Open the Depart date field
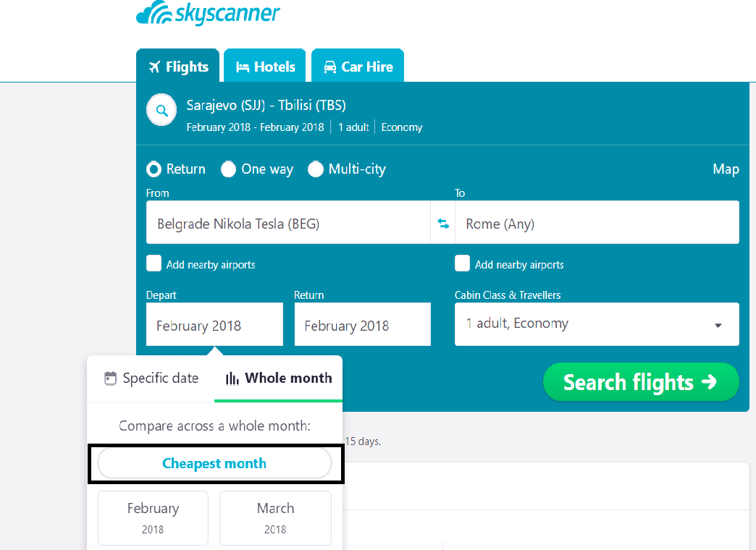 [x=214, y=324]
